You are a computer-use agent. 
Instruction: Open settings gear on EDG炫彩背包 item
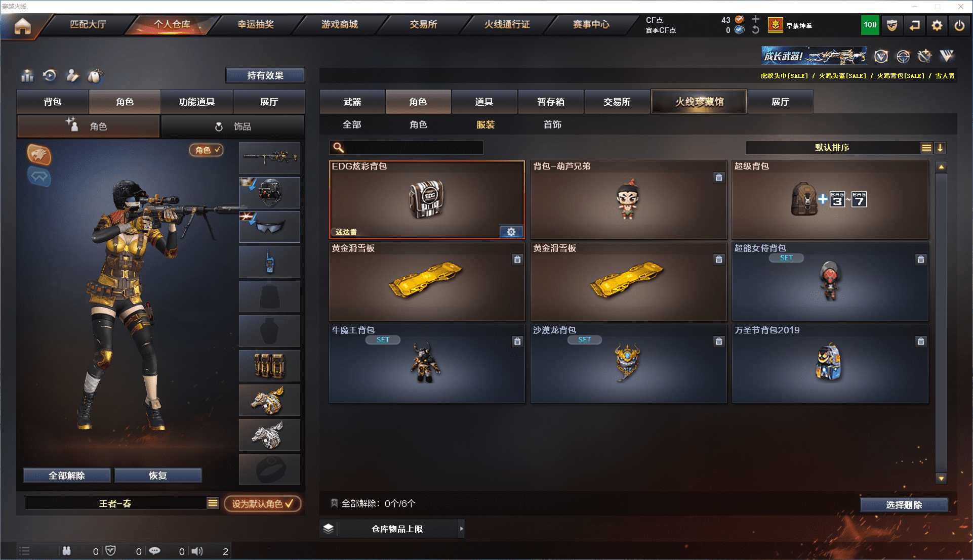pos(511,232)
